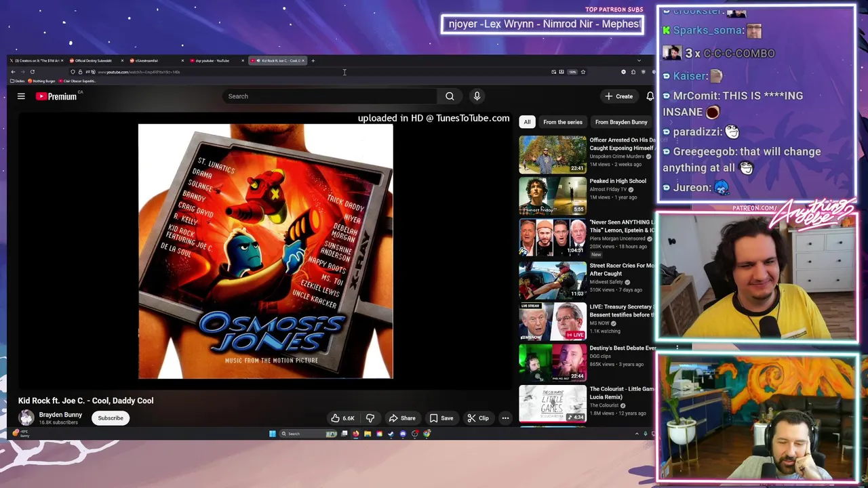
Task: Open Clair Obscur Expedition bookmark
Action: coord(77,81)
